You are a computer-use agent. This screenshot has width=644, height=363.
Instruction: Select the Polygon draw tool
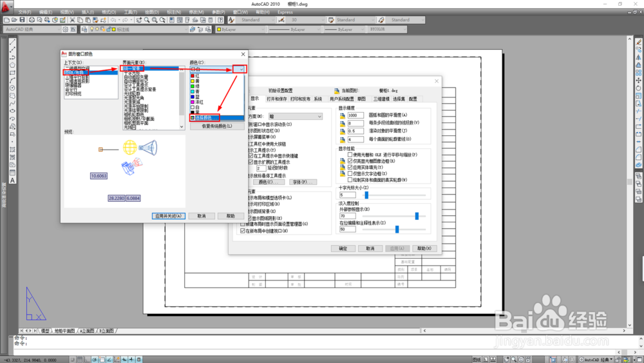coord(12,65)
